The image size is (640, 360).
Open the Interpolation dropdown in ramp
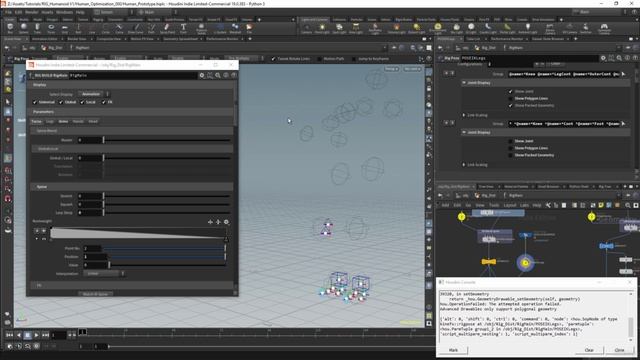(104, 273)
